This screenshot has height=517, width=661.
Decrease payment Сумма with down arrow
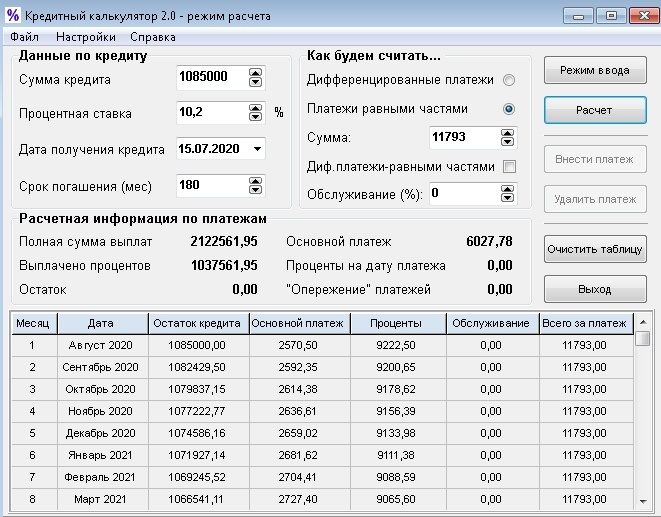(x=508, y=142)
